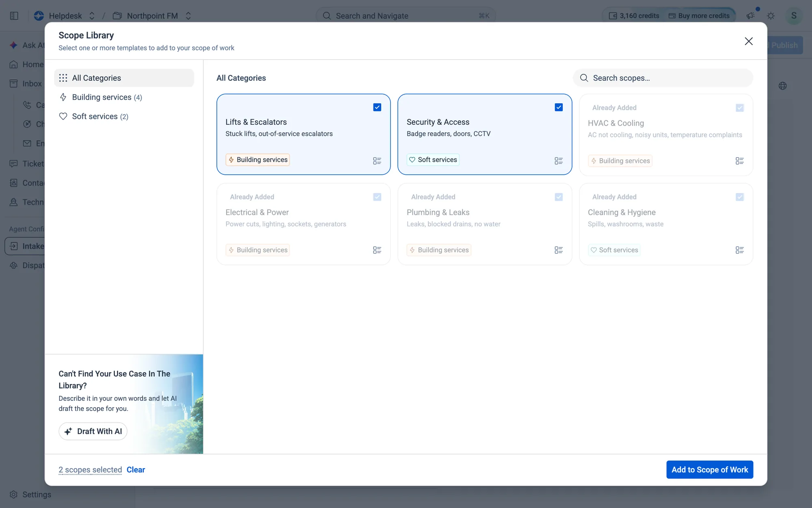812x508 pixels.
Task: Click the credits wallet icon
Action: [613, 16]
